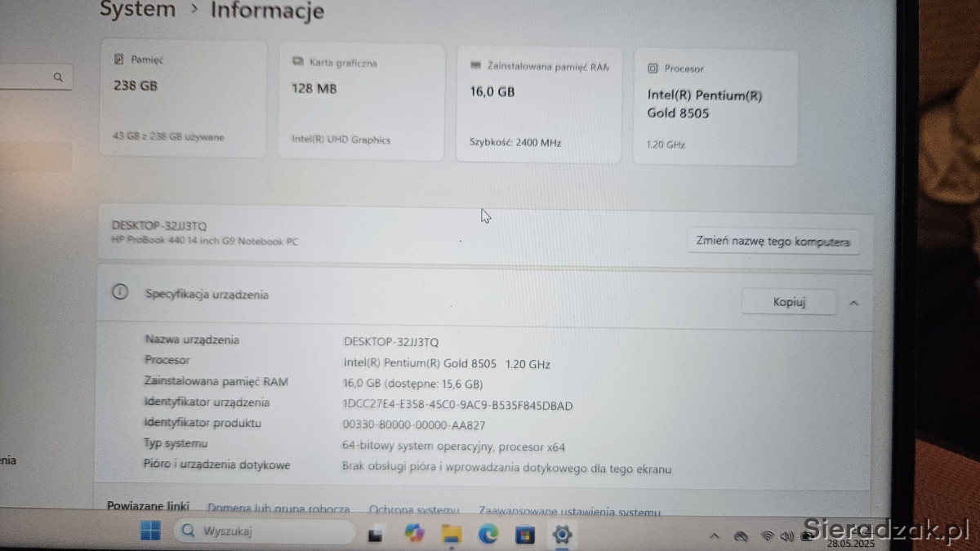Click the Pióro i urządzenia dotykowe label
This screenshot has height=551, width=980.
(216, 464)
